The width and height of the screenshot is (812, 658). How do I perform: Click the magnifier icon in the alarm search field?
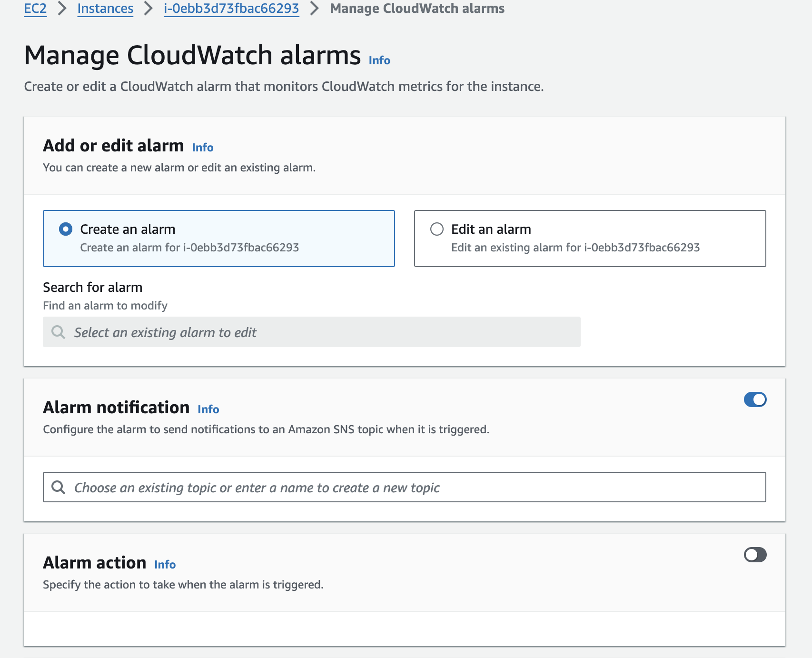pos(58,332)
